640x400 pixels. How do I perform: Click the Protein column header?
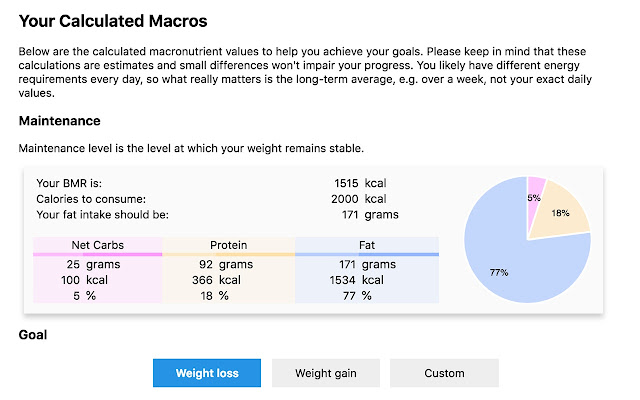[229, 245]
